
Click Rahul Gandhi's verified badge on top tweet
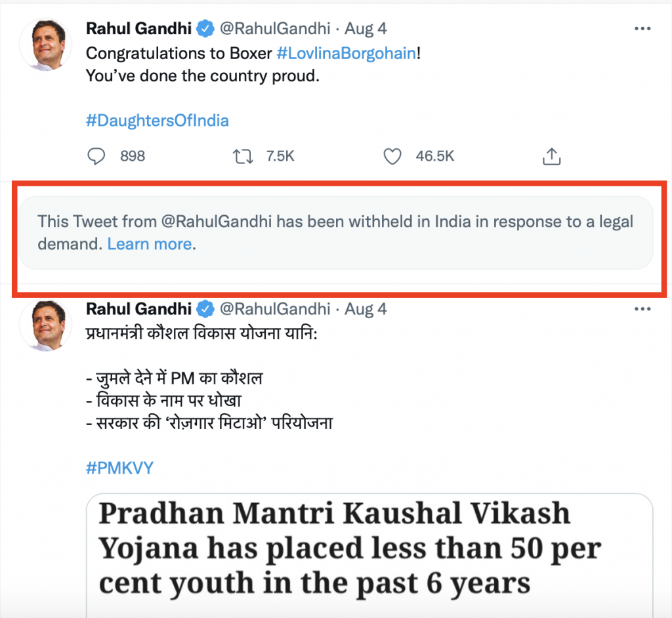point(207,28)
